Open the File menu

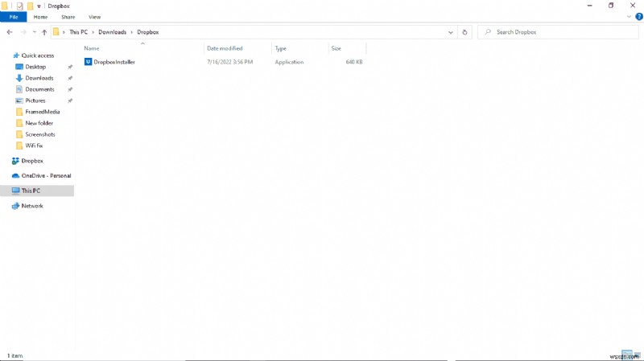pyautogui.click(x=14, y=17)
